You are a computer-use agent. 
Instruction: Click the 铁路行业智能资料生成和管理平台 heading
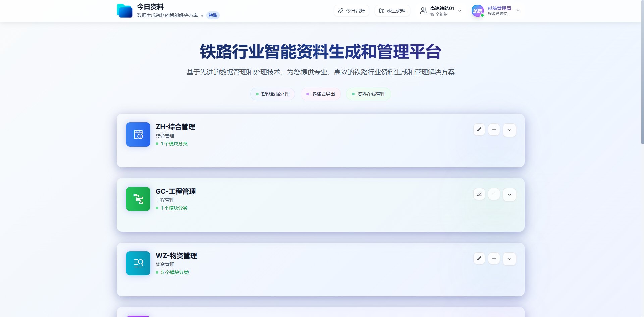(321, 52)
